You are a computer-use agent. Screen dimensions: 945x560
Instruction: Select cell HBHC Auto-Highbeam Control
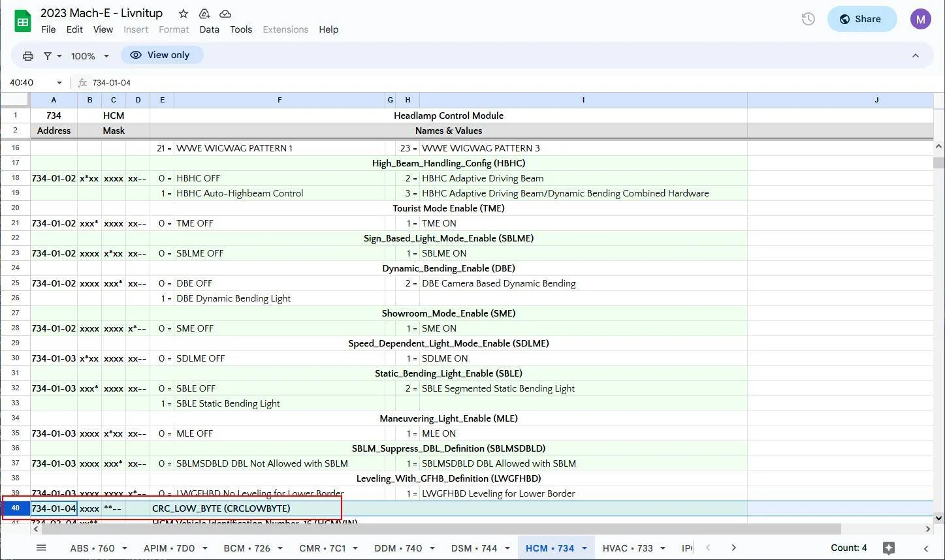coord(280,193)
